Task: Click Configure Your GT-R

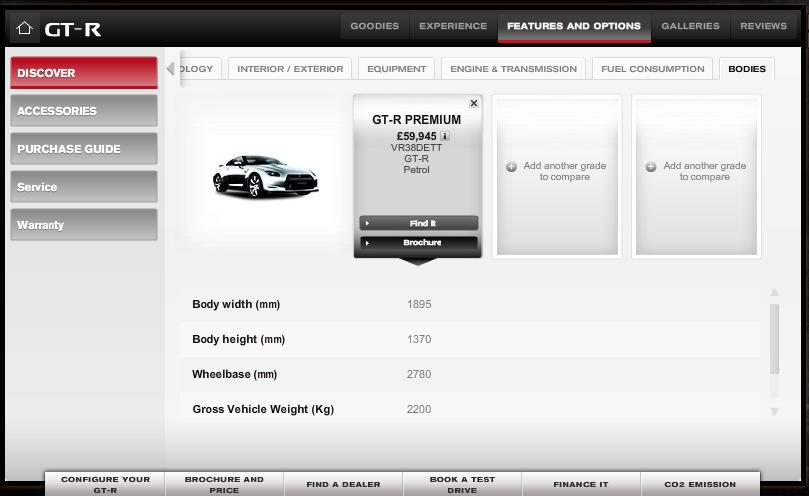Action: point(105,484)
